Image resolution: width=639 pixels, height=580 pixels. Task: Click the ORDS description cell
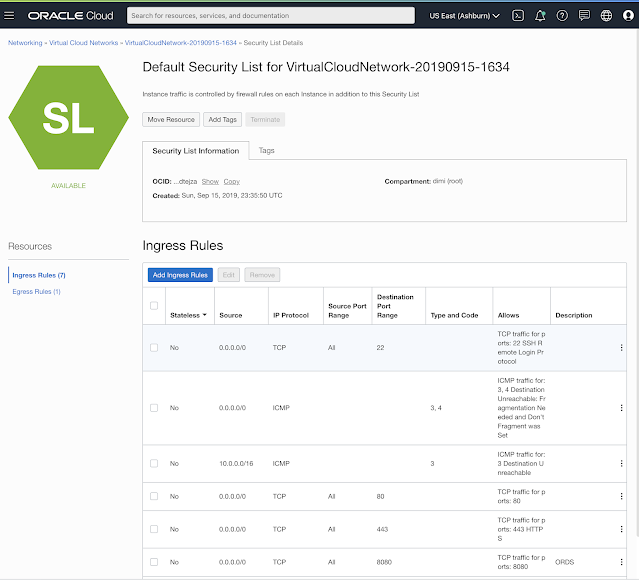(564, 562)
